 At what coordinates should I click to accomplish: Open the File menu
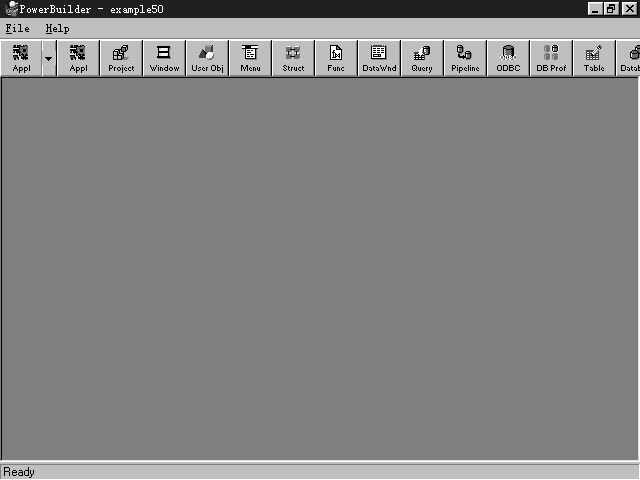[18, 29]
